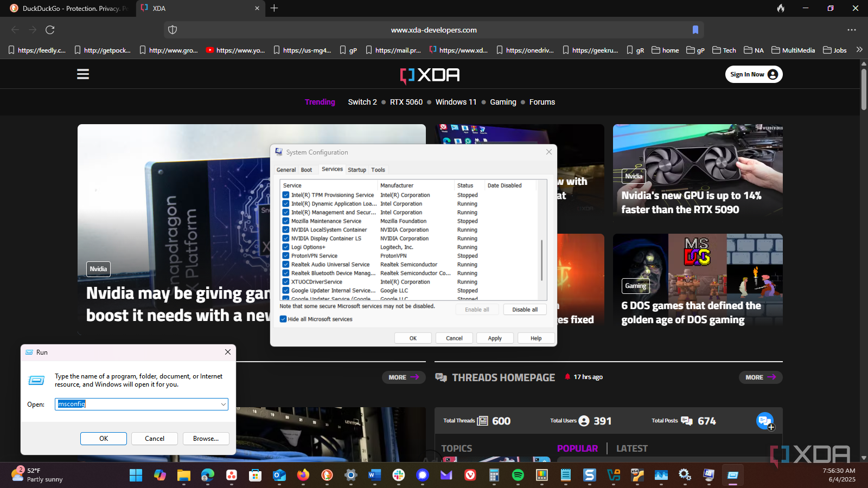Open Windows 11 trending link

coord(456,102)
